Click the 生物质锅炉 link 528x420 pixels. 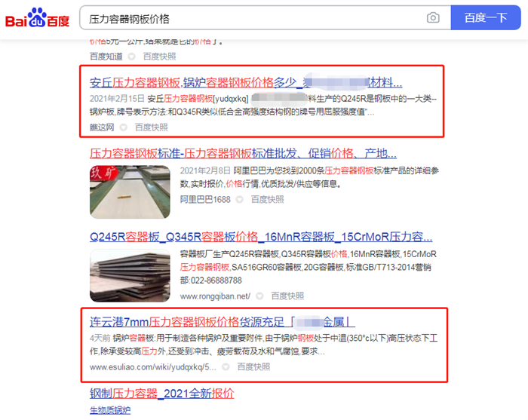click(x=110, y=410)
